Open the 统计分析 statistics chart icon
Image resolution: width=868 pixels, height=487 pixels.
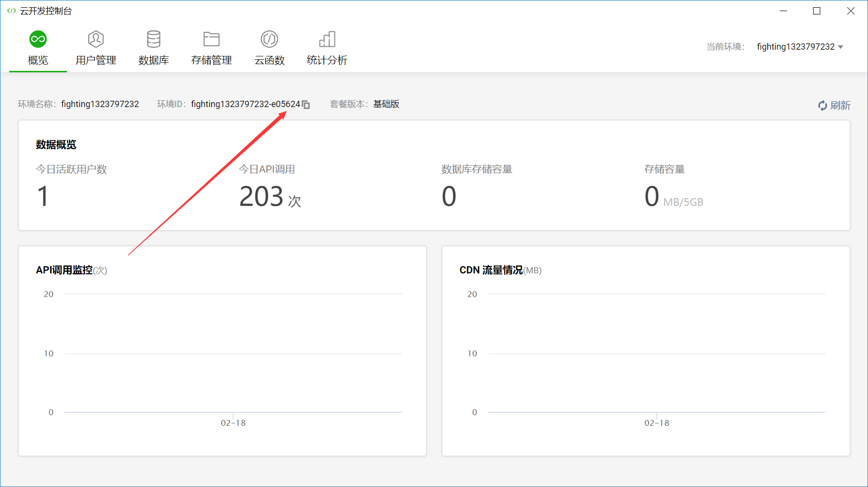click(327, 39)
